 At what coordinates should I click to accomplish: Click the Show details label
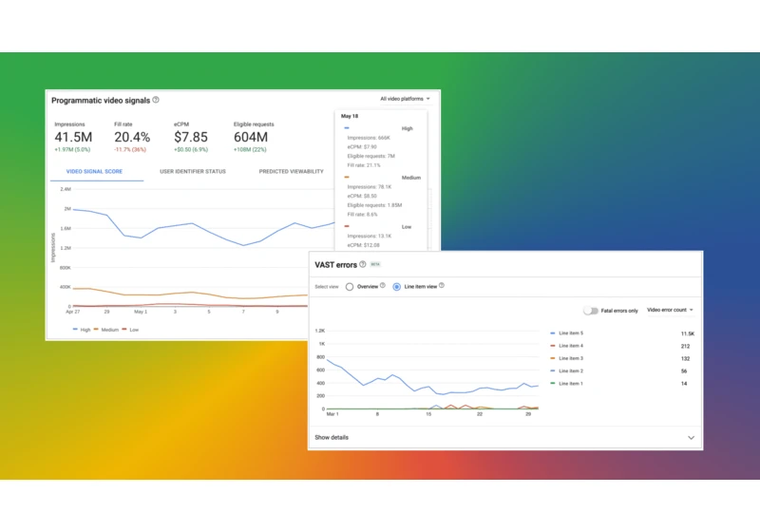[332, 438]
